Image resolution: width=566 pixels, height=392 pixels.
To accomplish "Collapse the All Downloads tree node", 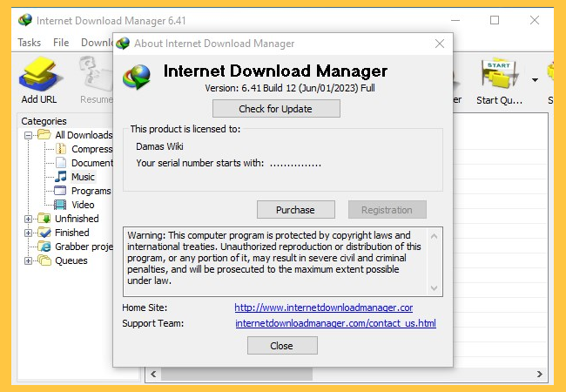I will pyautogui.click(x=28, y=136).
